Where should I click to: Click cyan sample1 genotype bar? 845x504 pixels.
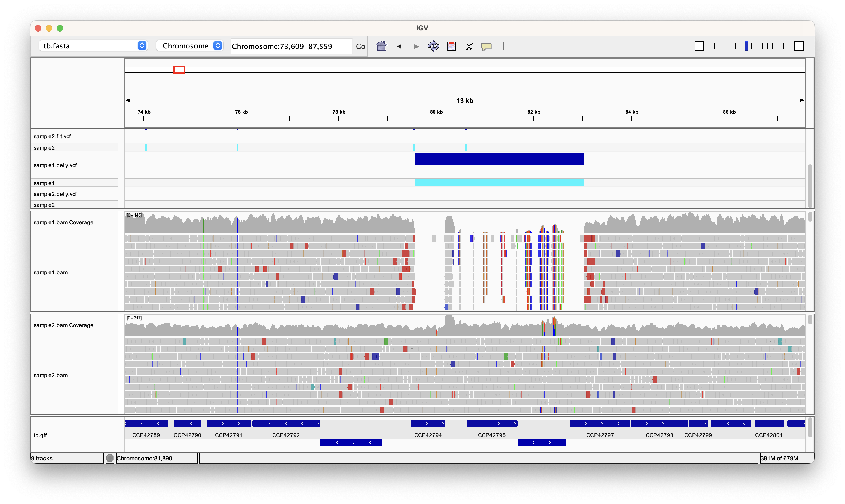pyautogui.click(x=499, y=183)
